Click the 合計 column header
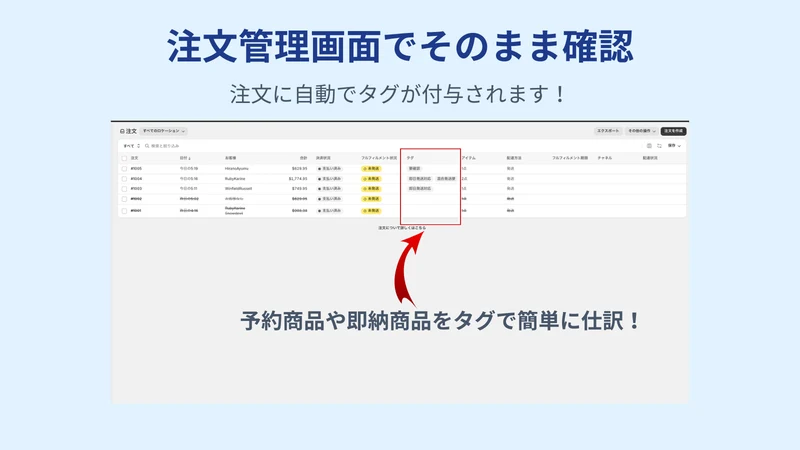The width and height of the screenshot is (800, 450). coord(304,158)
